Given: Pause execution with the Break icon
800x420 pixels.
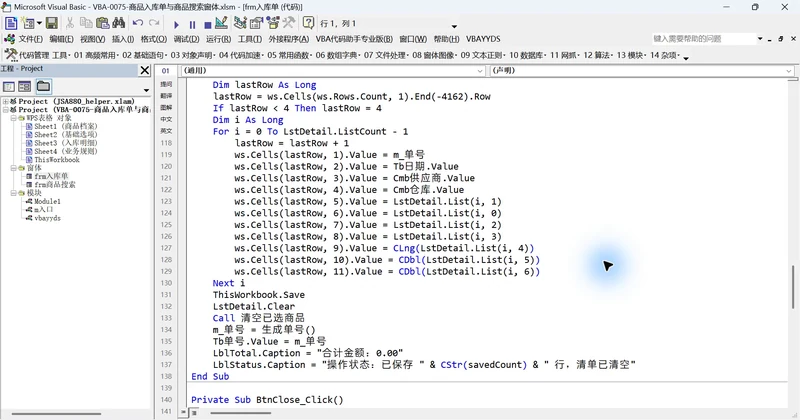Looking at the screenshot, I should (192, 24).
